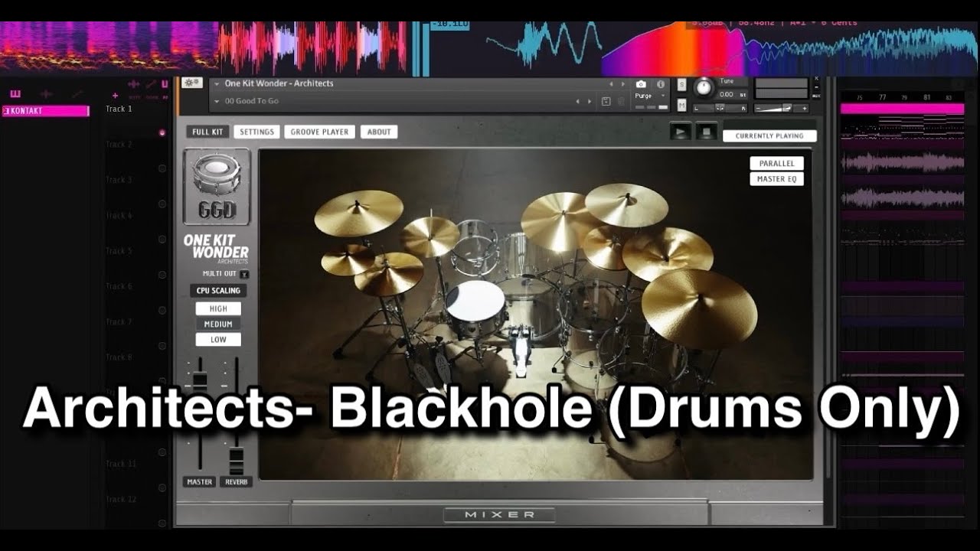Viewport: 980px width, 551px height.
Task: Click the Kontakt volume slider plus end
Action: (803, 109)
